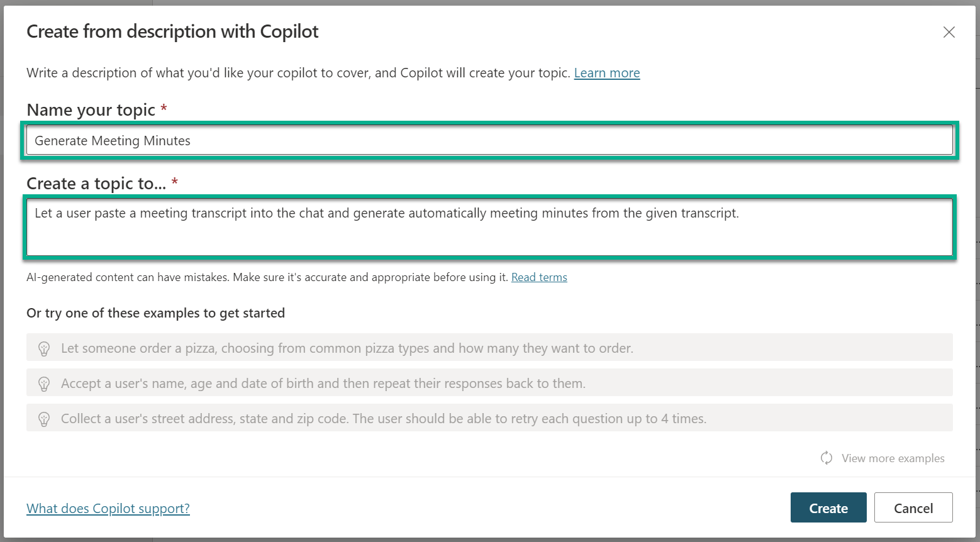Click the lightbulb icon beside the name and age example

coord(44,383)
